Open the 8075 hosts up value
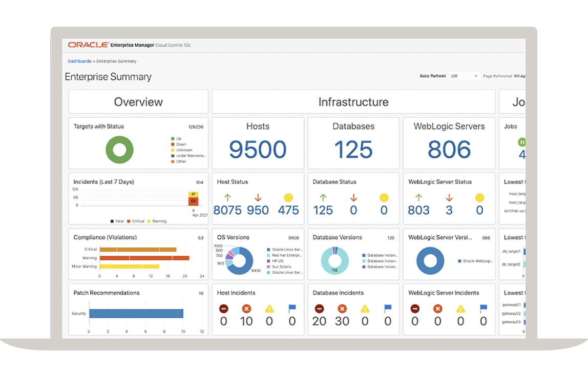 (x=227, y=210)
